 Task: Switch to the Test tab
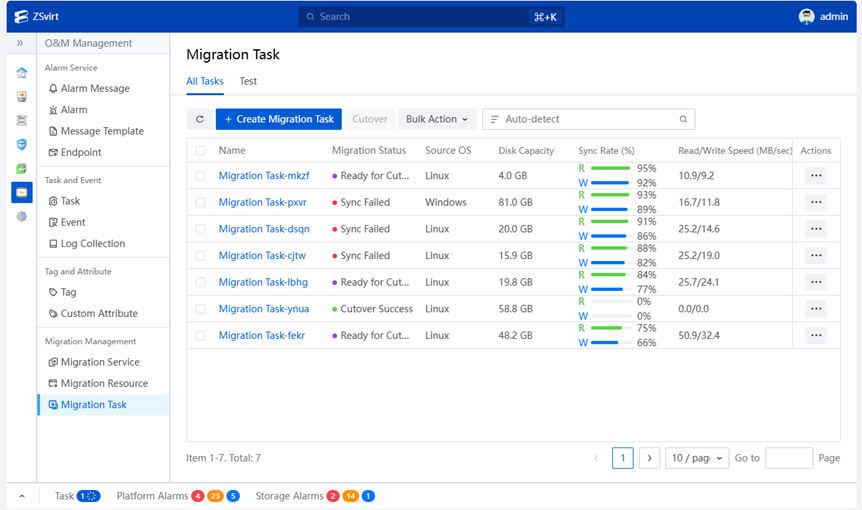(x=248, y=81)
